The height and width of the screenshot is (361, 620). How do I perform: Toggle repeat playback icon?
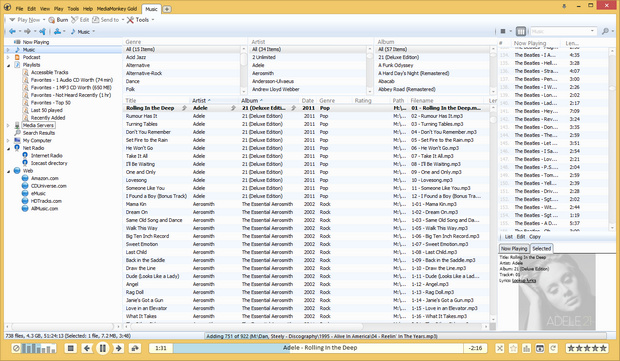click(553, 348)
